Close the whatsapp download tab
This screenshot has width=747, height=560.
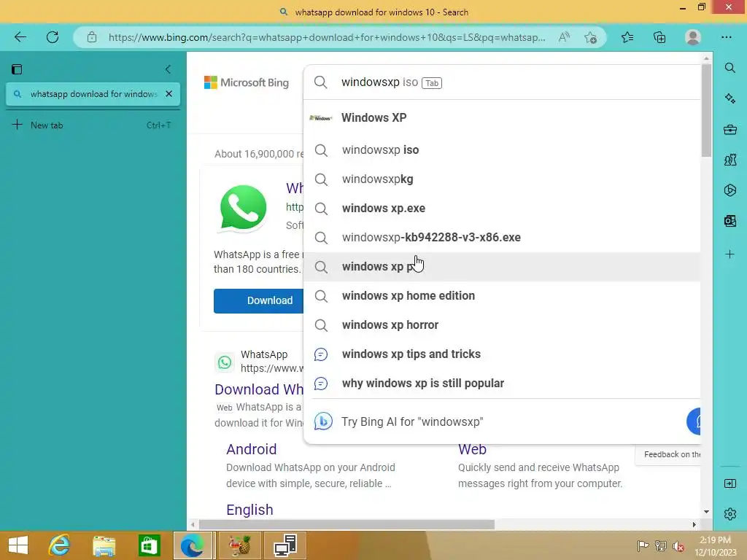tap(169, 94)
